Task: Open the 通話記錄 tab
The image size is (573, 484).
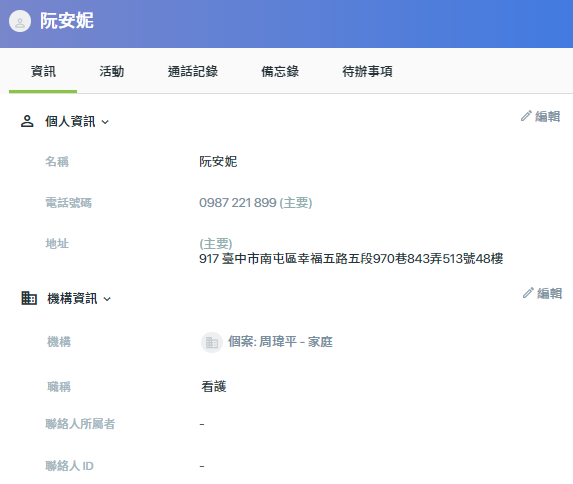Action: pyautogui.click(x=193, y=71)
